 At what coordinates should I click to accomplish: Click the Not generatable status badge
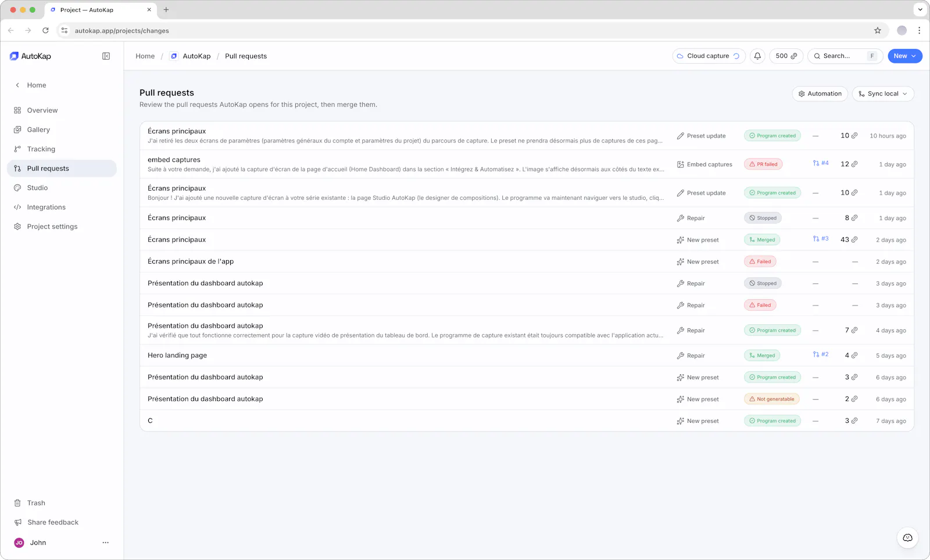[x=772, y=399]
